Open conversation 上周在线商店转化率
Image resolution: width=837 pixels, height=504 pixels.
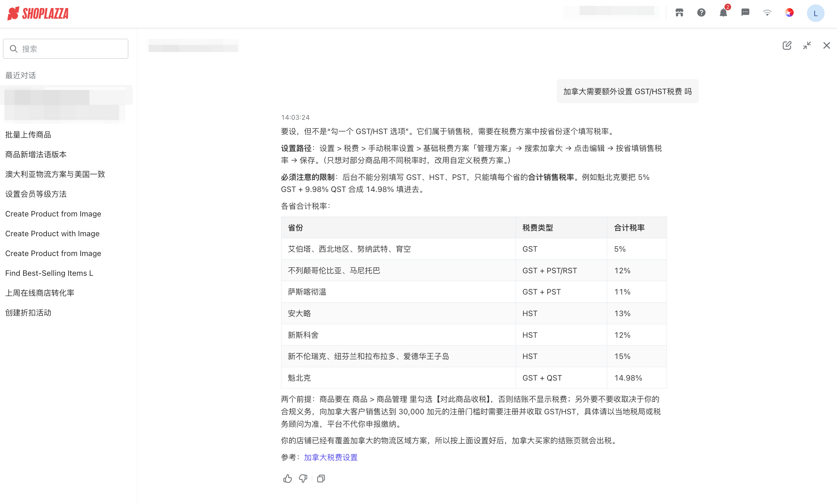40,293
